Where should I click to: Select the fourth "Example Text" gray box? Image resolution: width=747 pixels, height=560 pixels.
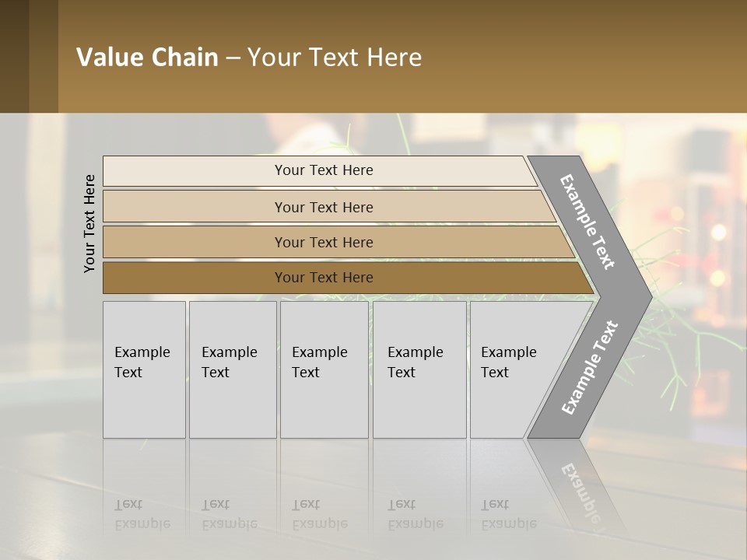click(x=419, y=369)
